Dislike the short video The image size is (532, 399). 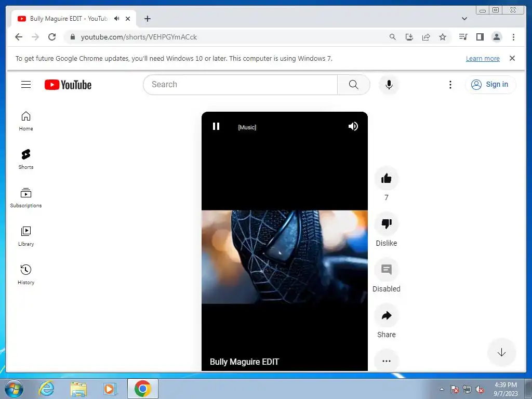(386, 223)
